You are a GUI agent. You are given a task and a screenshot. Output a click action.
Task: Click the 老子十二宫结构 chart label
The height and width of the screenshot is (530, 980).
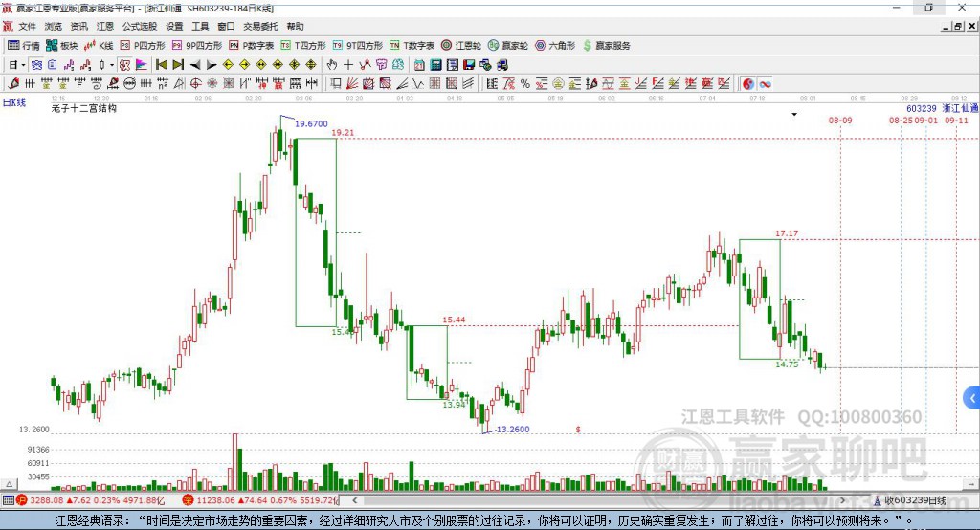(x=84, y=108)
